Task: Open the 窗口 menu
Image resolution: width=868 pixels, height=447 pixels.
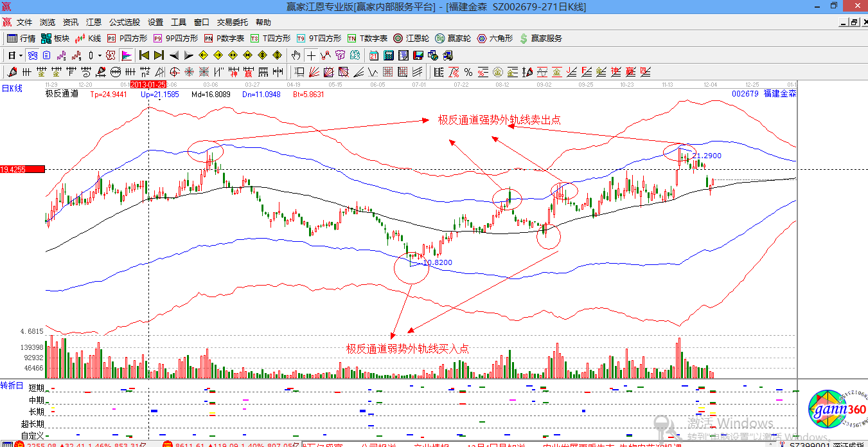Action: click(200, 21)
